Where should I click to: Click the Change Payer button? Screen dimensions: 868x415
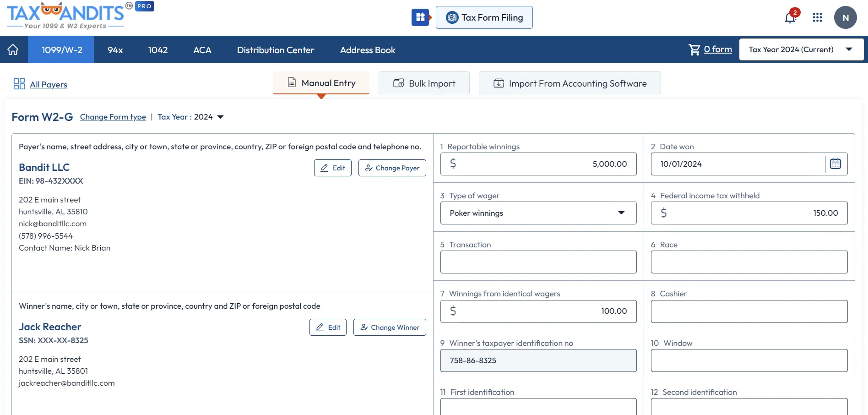pos(392,168)
